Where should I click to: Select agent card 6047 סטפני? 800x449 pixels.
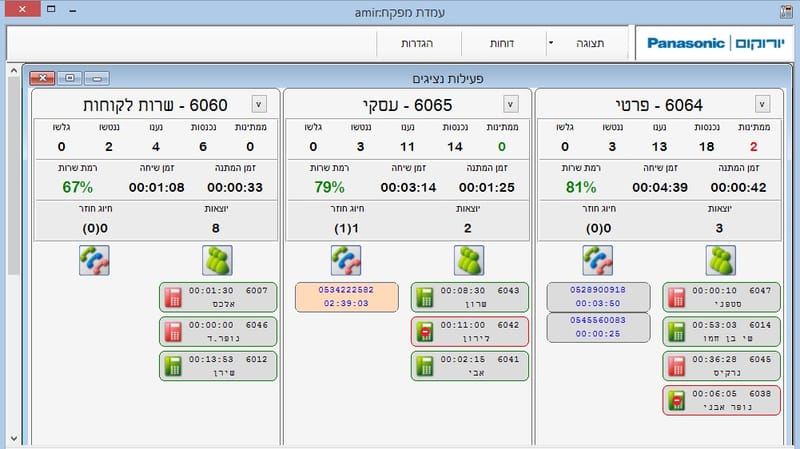tap(721, 297)
